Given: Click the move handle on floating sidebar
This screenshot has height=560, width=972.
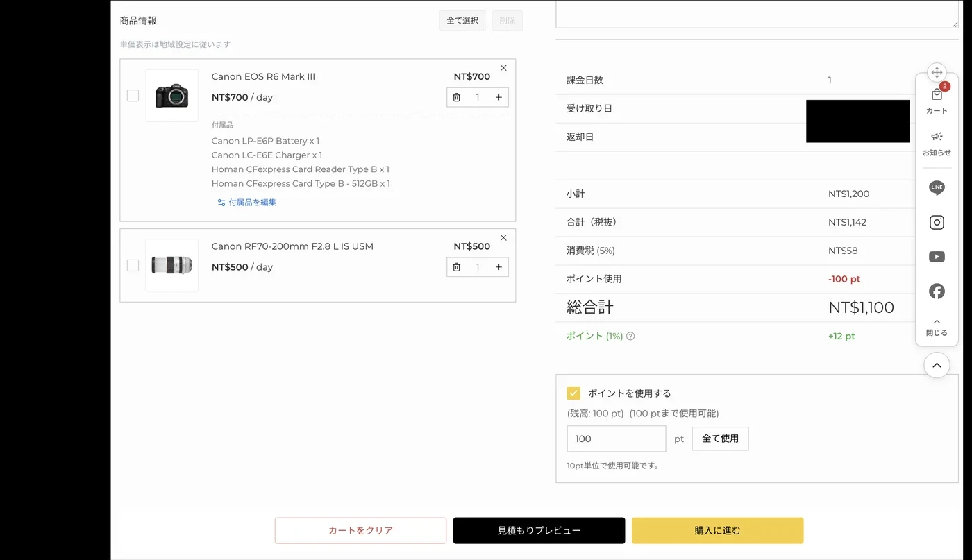Looking at the screenshot, I should point(937,72).
